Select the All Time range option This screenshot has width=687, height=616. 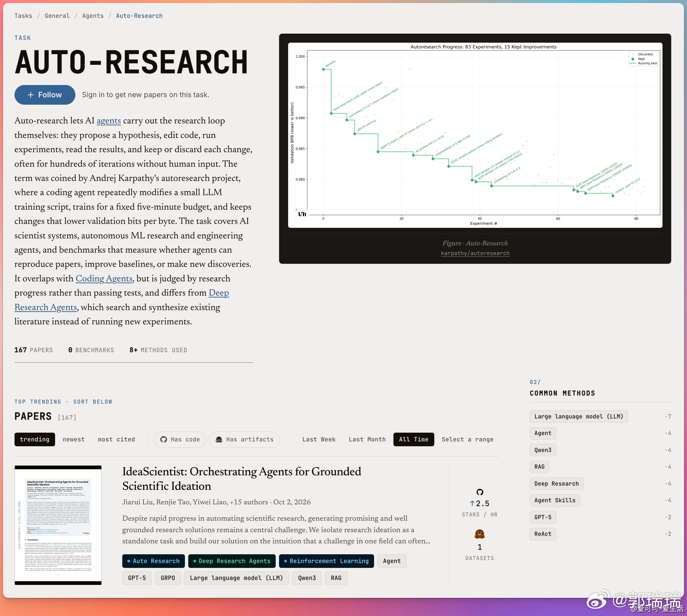coord(413,439)
